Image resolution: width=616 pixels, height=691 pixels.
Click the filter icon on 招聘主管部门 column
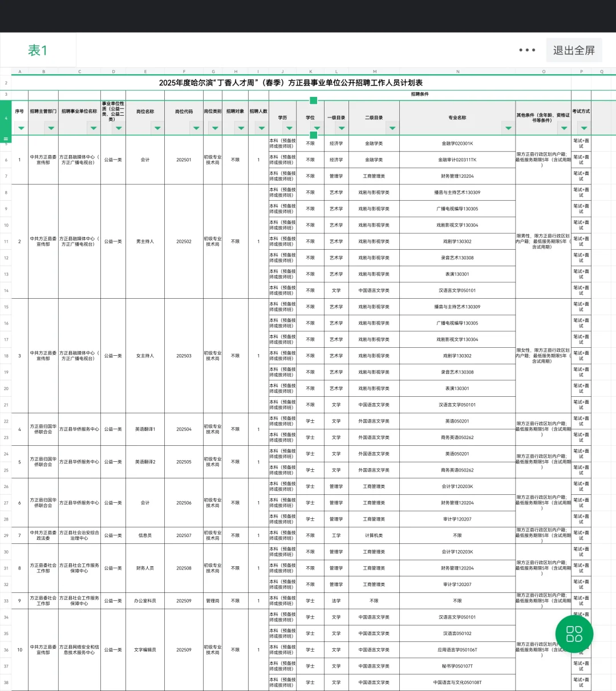[x=51, y=129]
